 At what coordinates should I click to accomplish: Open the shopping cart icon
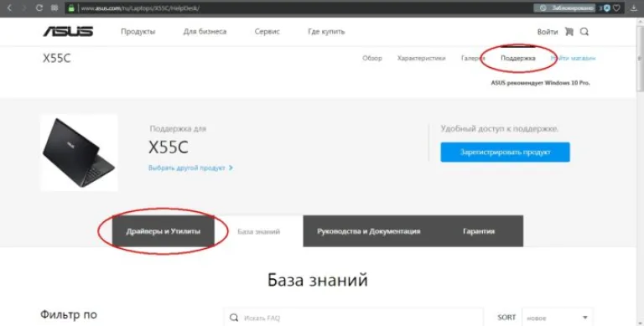[x=569, y=32]
